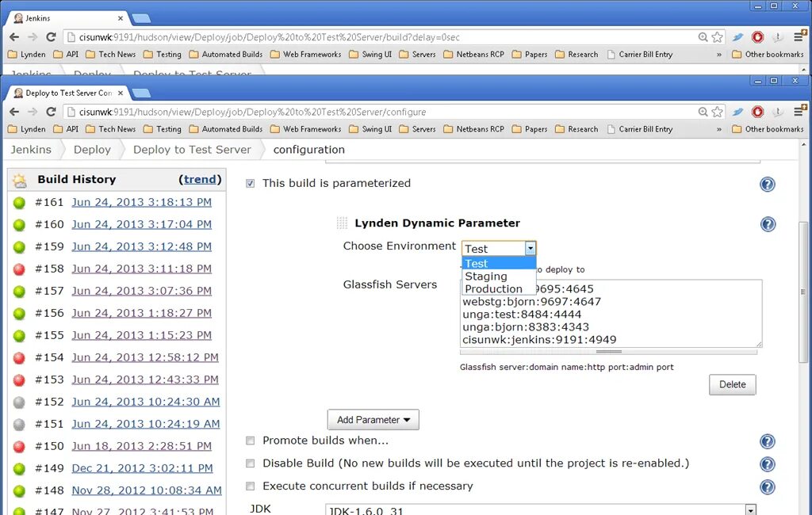This screenshot has width=812, height=515.
Task: Open help for 'This build is parameterized'
Action: pyautogui.click(x=768, y=185)
